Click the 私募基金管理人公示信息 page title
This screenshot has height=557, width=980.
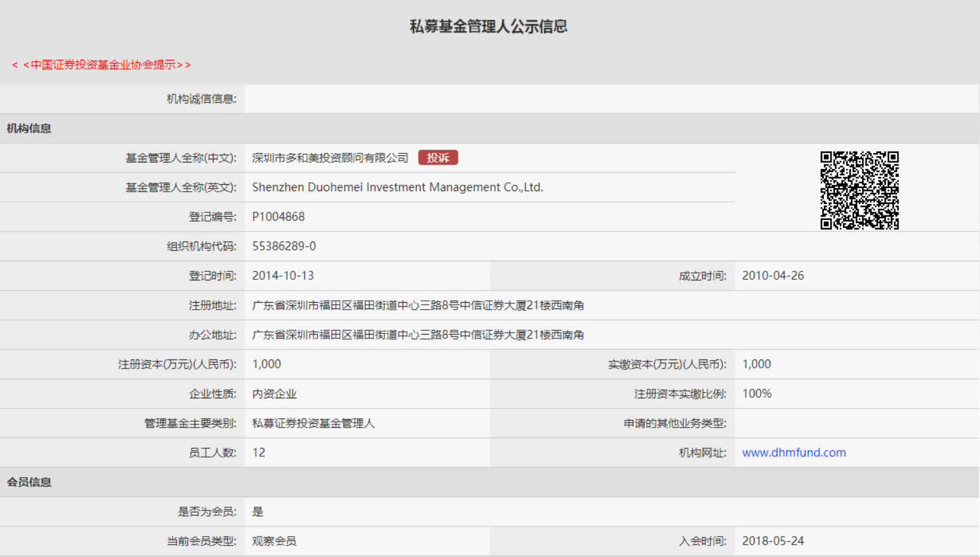pyautogui.click(x=488, y=27)
